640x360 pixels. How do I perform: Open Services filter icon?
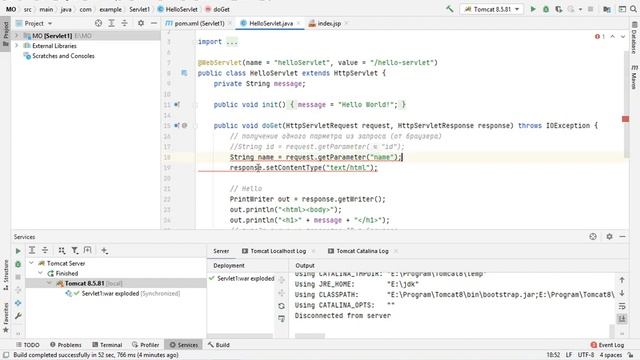[75, 250]
